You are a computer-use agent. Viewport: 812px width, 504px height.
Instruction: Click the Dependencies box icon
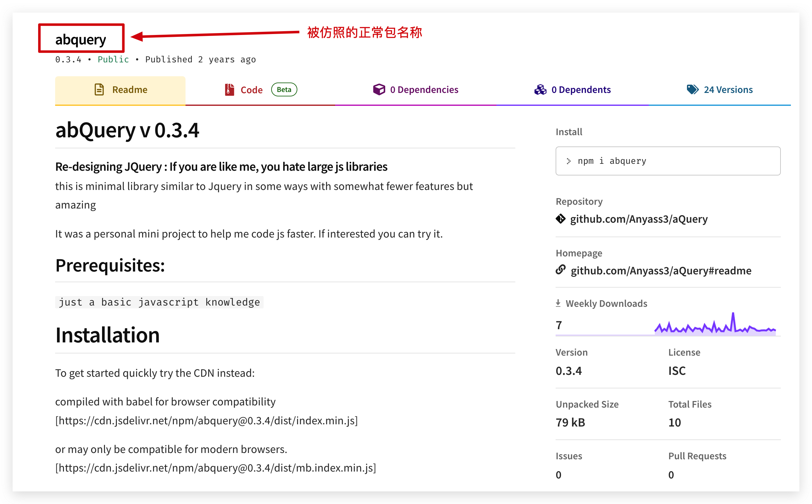click(x=379, y=89)
